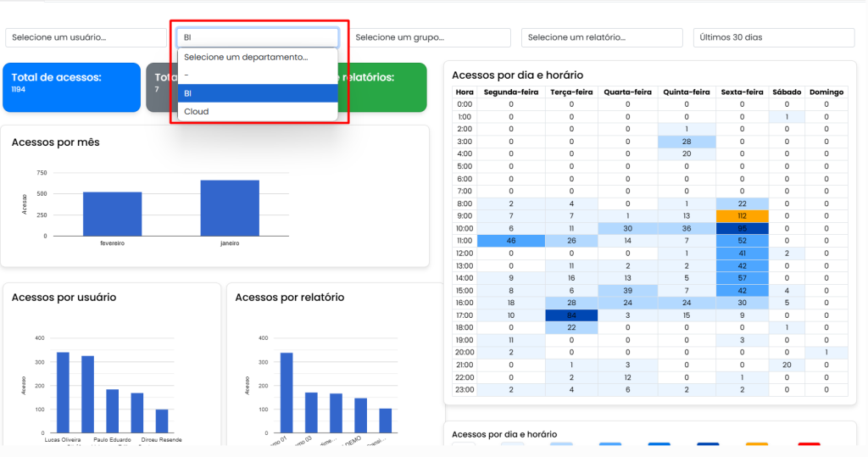Click the tallest bar in 'Acessos por relatório'
This screenshot has height=457, width=868.
287,393
